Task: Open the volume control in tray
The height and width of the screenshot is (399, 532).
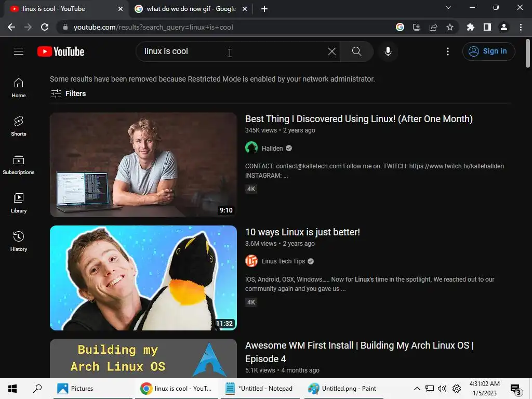Action: [x=442, y=389]
